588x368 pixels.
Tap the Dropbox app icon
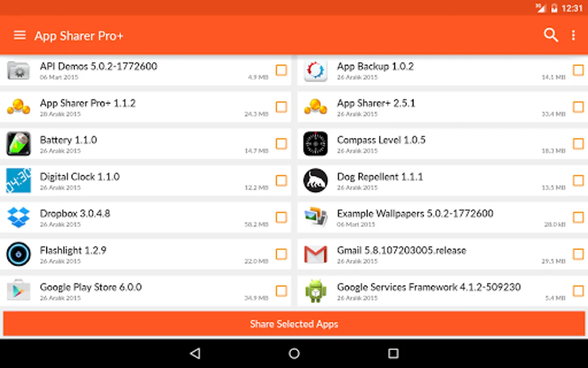click(x=18, y=217)
